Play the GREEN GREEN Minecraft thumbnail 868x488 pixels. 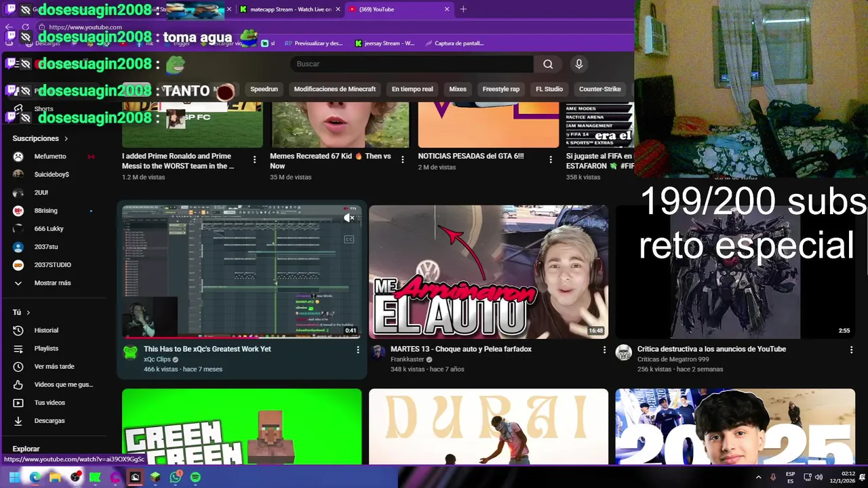click(242, 426)
